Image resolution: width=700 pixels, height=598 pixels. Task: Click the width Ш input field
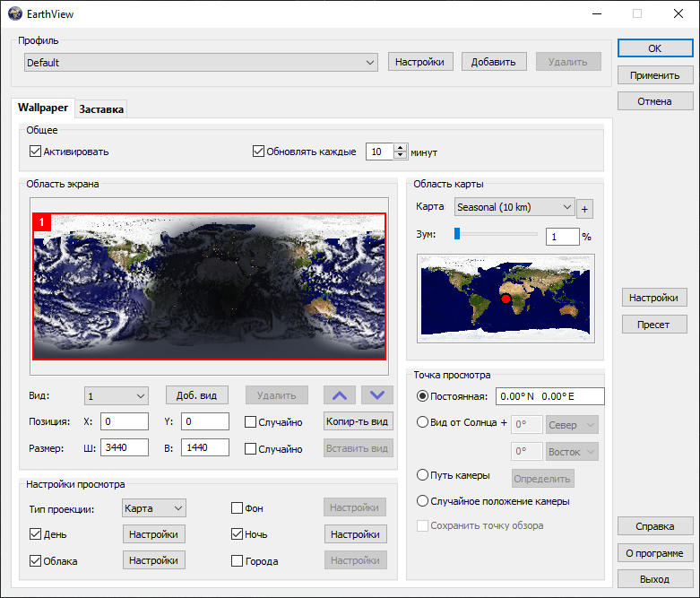pyautogui.click(x=125, y=447)
